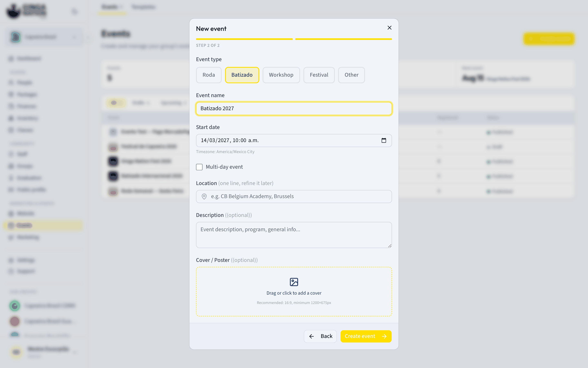This screenshot has width=588, height=368.
Task: Go Back to previous step
Action: (320, 336)
